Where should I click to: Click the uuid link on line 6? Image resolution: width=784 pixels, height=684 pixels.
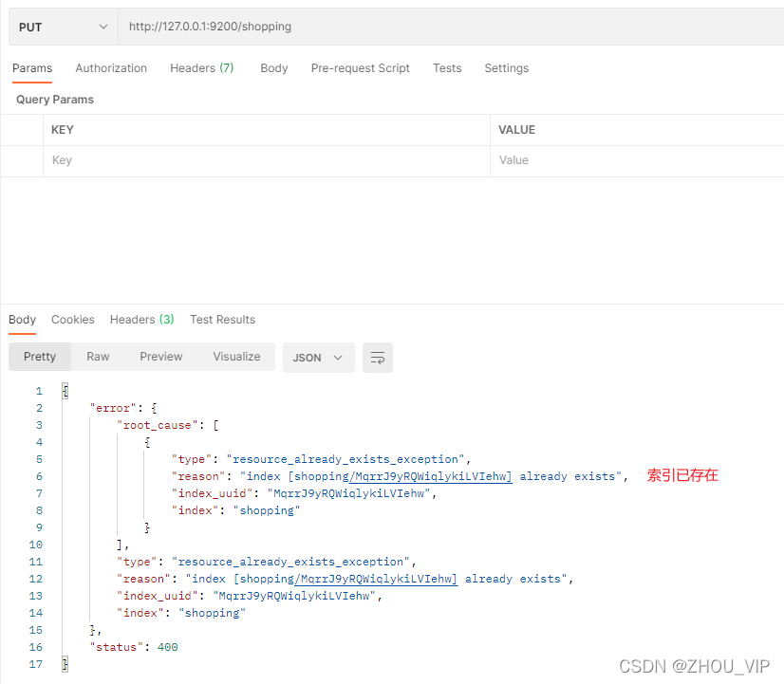(x=431, y=476)
